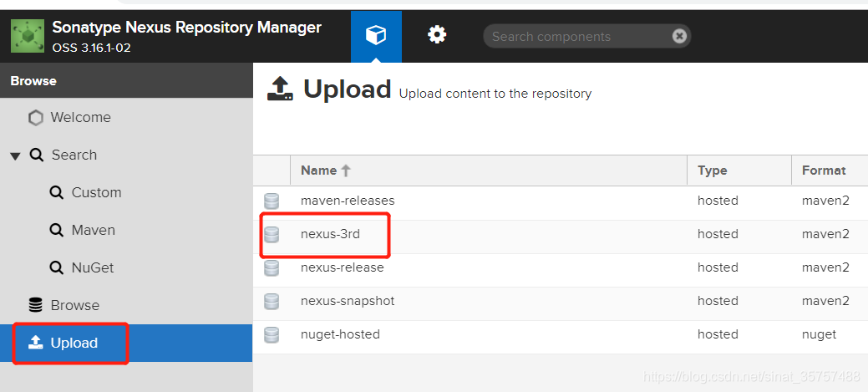The width and height of the screenshot is (868, 392).
Task: Click the database icon for nuget-hosted
Action: coord(272,335)
